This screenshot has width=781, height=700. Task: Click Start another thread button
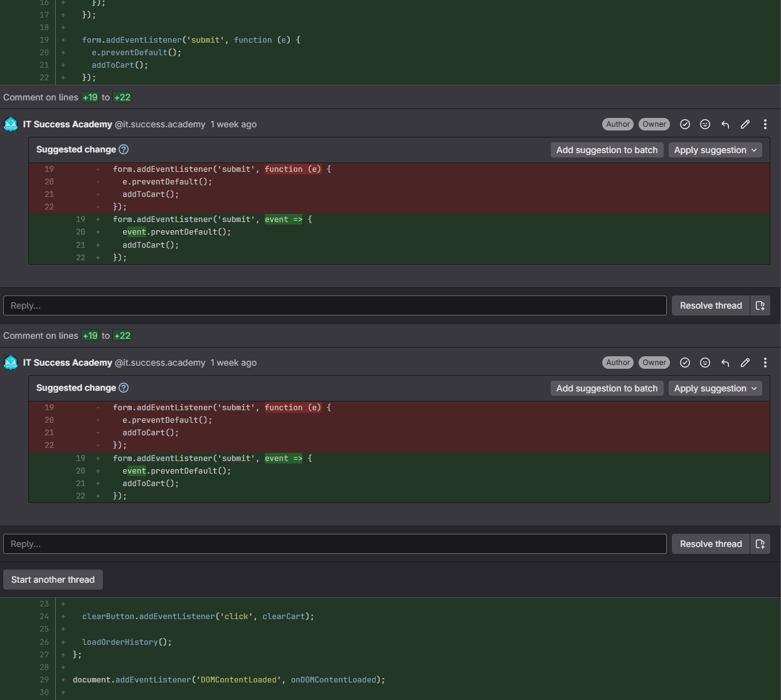[53, 580]
